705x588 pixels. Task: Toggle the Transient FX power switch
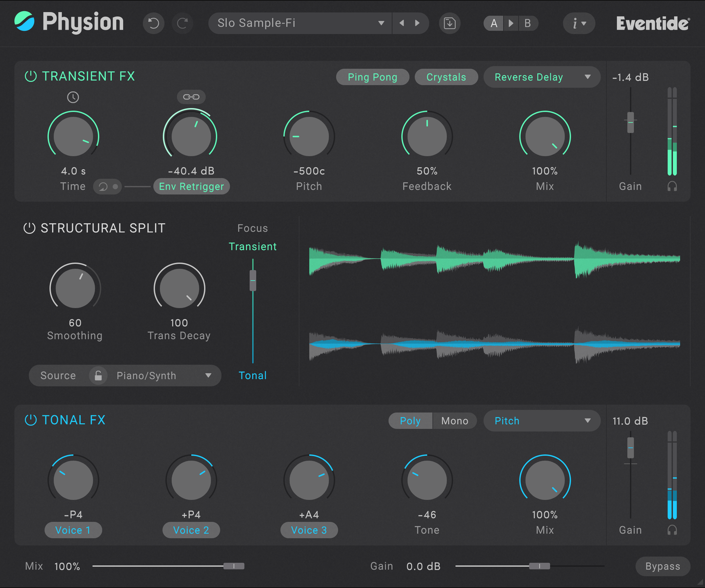click(29, 76)
